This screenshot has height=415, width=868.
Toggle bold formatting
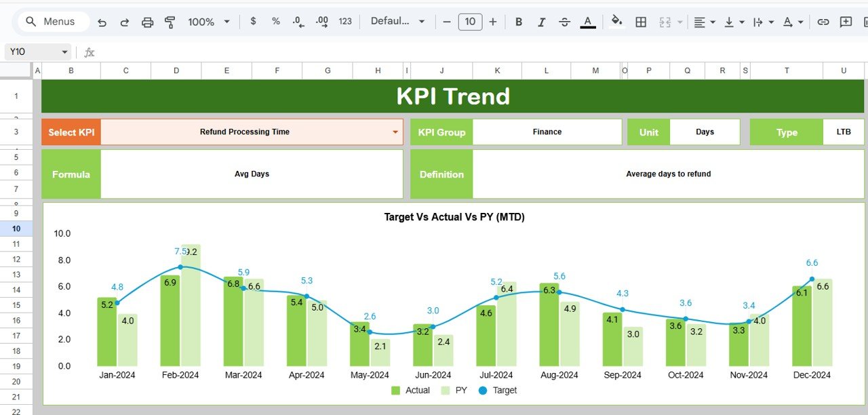click(518, 22)
